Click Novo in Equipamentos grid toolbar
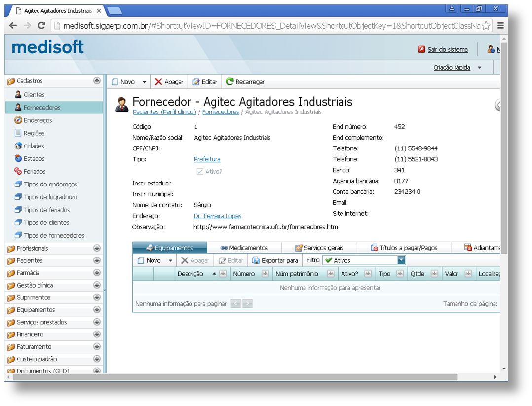 click(149, 260)
